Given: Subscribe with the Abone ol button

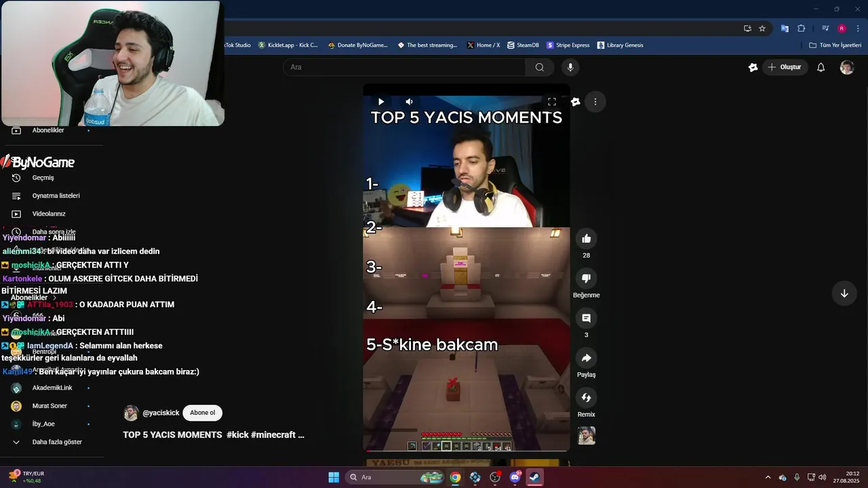Looking at the screenshot, I should click(203, 413).
